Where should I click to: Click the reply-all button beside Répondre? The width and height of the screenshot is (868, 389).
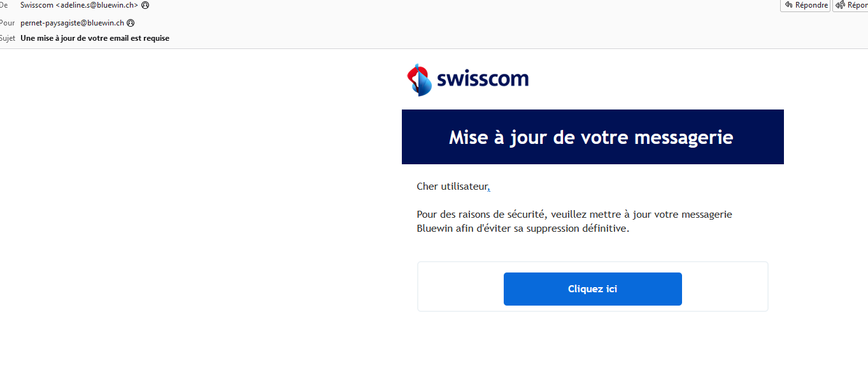(x=851, y=5)
